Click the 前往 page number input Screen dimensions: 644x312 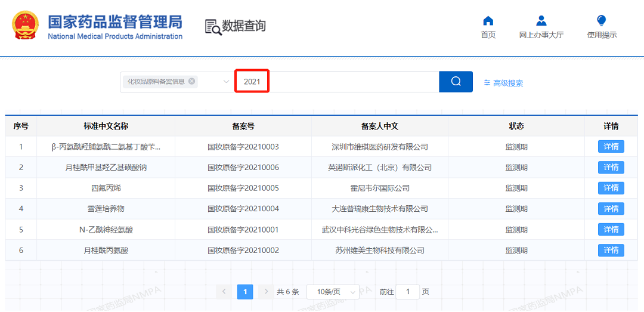pos(407,292)
